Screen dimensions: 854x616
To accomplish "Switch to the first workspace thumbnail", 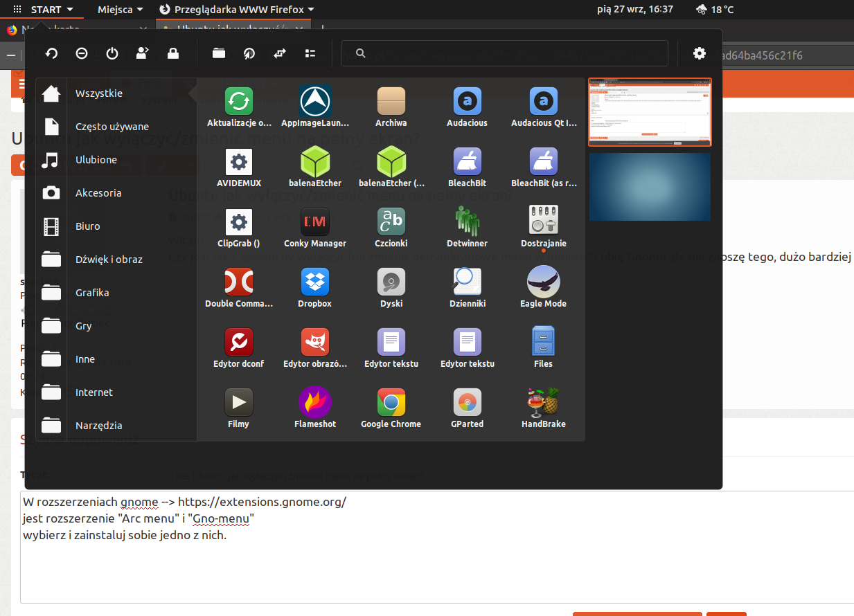I will 650,112.
